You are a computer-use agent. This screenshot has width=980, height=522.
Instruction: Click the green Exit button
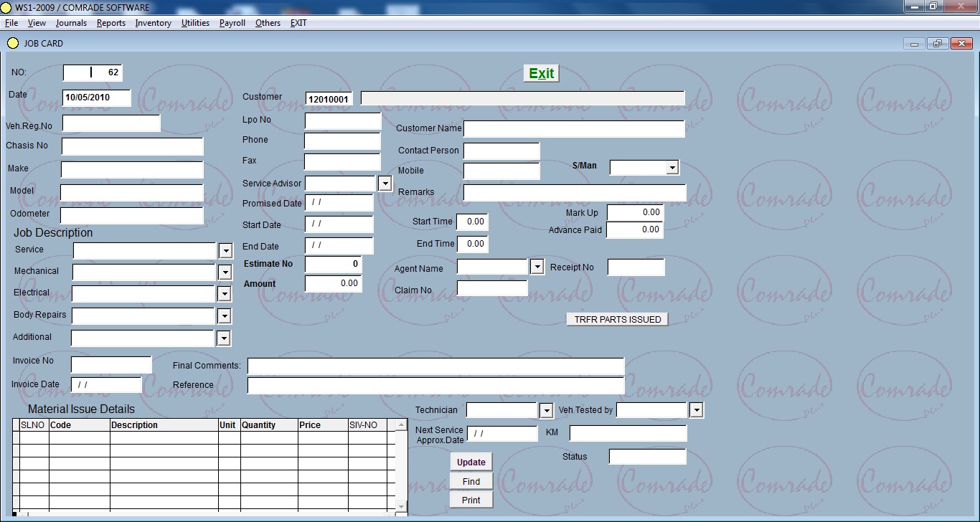coord(541,73)
